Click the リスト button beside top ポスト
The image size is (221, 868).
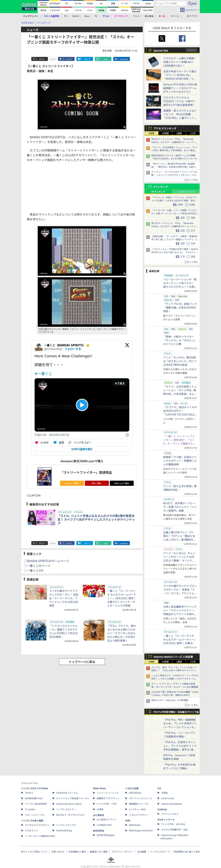52,59
